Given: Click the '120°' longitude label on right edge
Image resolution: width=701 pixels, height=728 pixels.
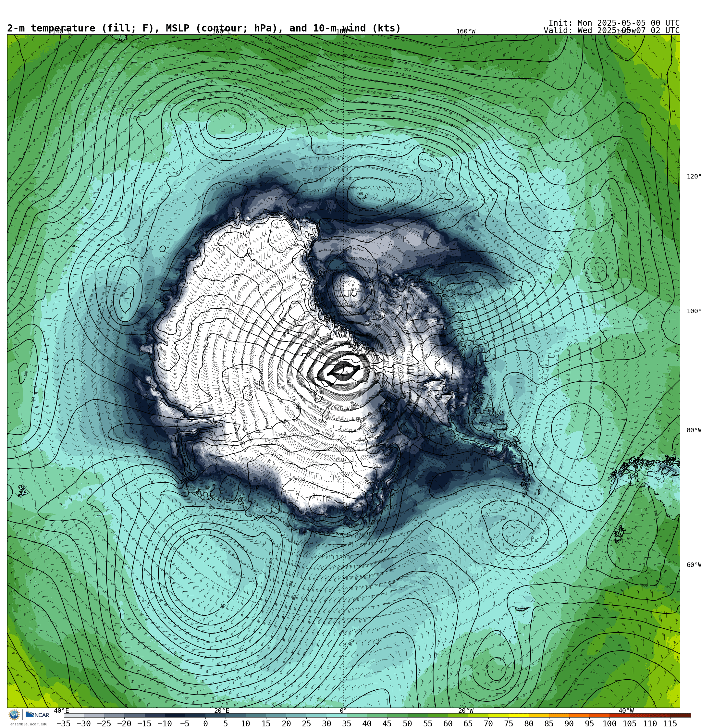Looking at the screenshot, I should (x=693, y=176).
